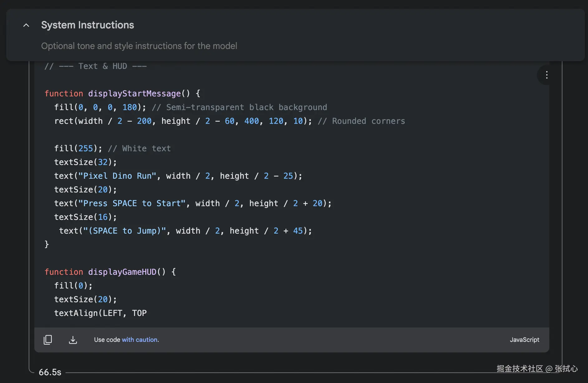
Task: Click the 'Semi-transparent black background' comment
Action: coord(239,107)
